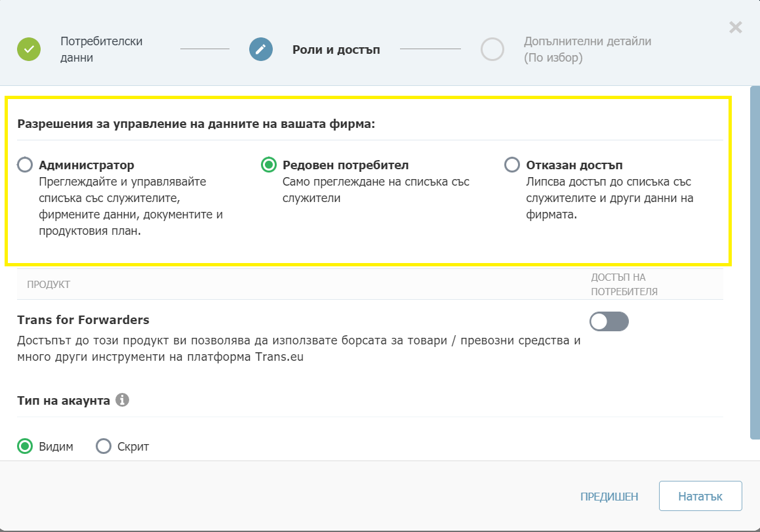The height and width of the screenshot is (532, 760).
Task: Close the dialog with the X icon
Action: point(736,27)
